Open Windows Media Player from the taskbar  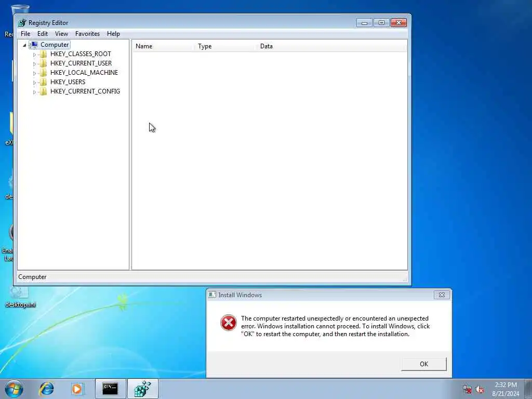click(x=77, y=389)
